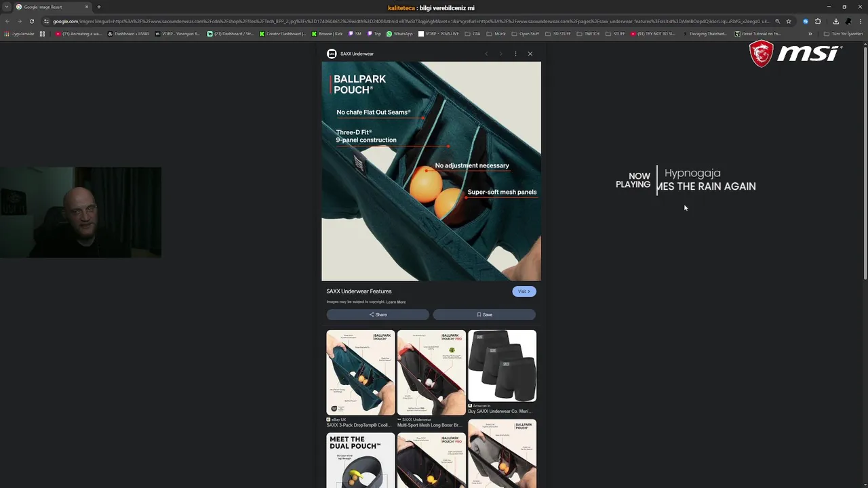Expand the TWITCH bookmarks folder
The height and width of the screenshot is (488, 868).
click(589, 34)
